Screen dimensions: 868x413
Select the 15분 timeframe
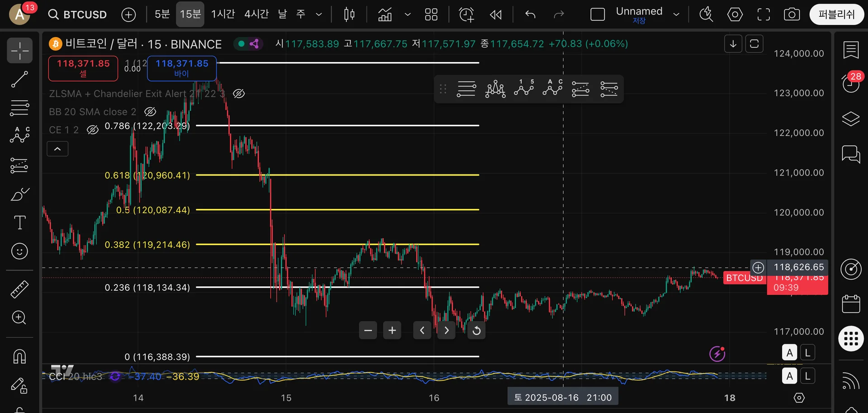[190, 14]
